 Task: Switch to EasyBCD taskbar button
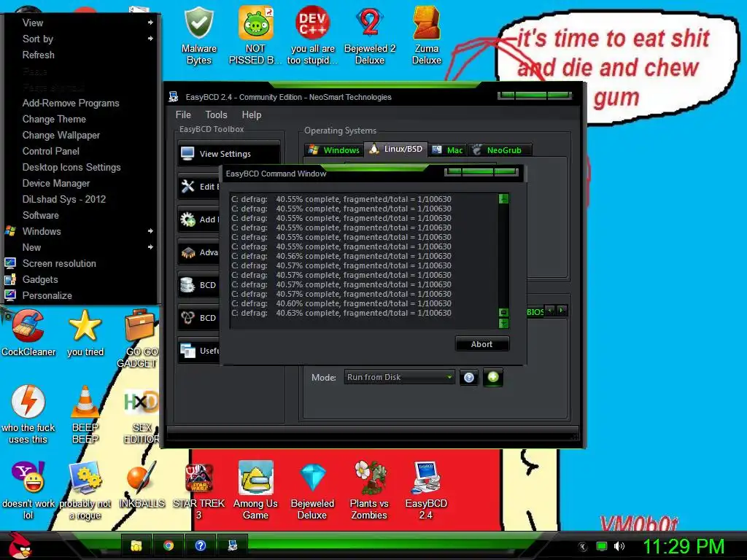point(233,545)
